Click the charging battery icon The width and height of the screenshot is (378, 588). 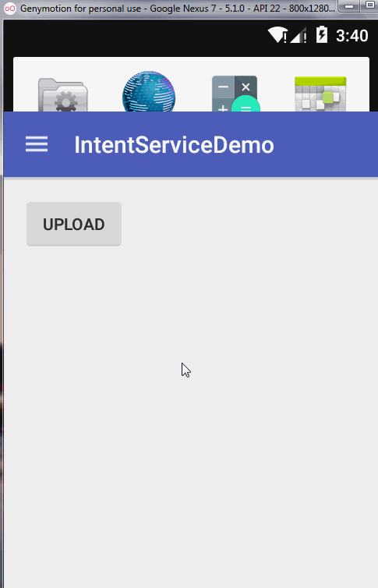(x=322, y=34)
